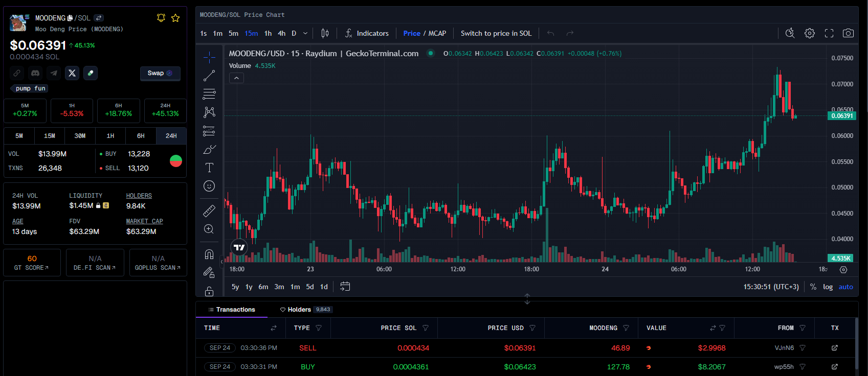Select the 6H stats tab
Viewport: 868px width, 376px height.
tap(141, 136)
